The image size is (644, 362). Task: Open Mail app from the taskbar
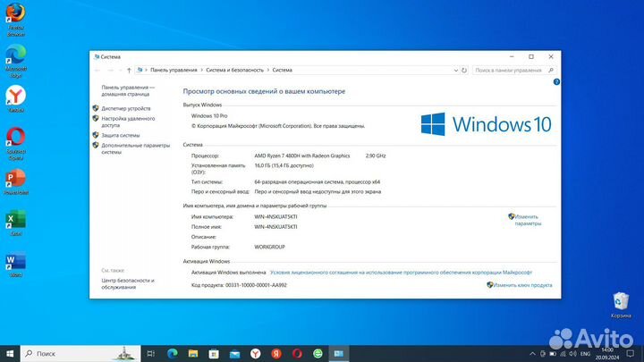tap(234, 353)
